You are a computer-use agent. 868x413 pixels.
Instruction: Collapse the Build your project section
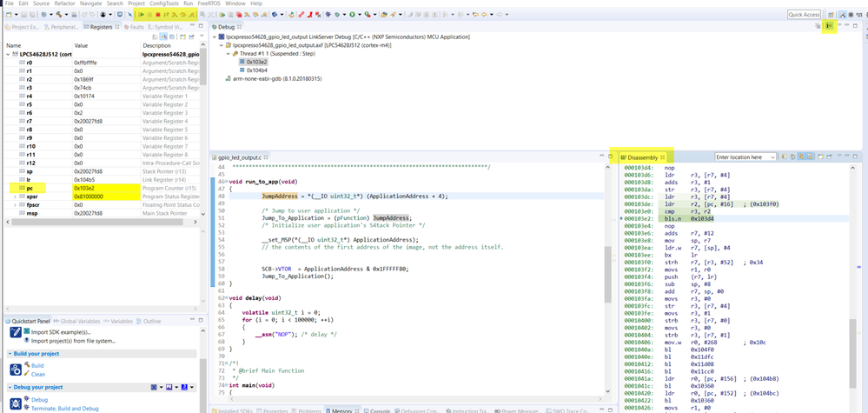9,354
